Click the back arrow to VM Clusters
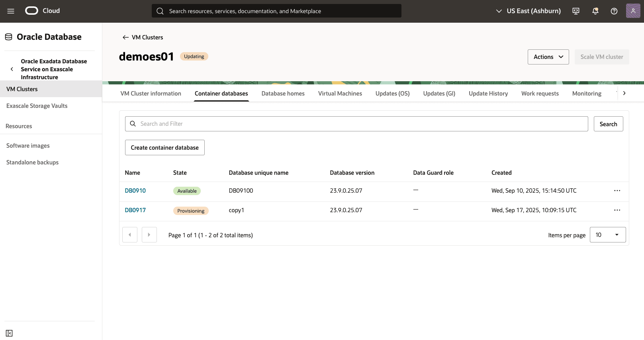The image size is (644, 340). coord(125,37)
